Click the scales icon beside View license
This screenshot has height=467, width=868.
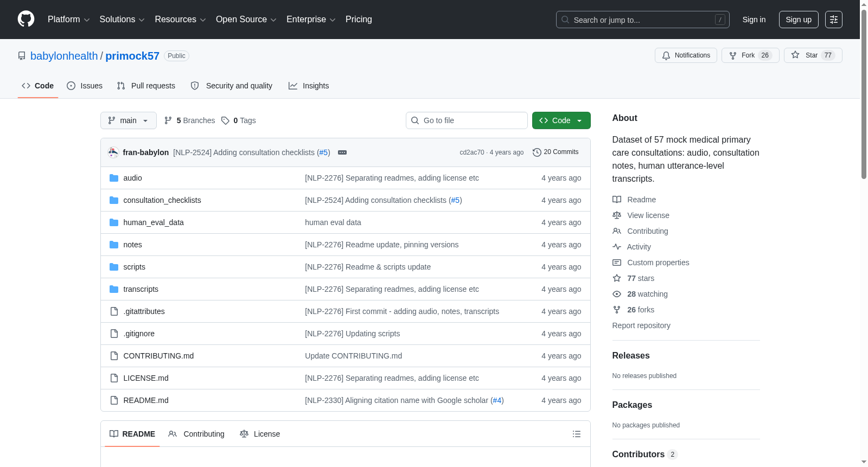click(617, 215)
